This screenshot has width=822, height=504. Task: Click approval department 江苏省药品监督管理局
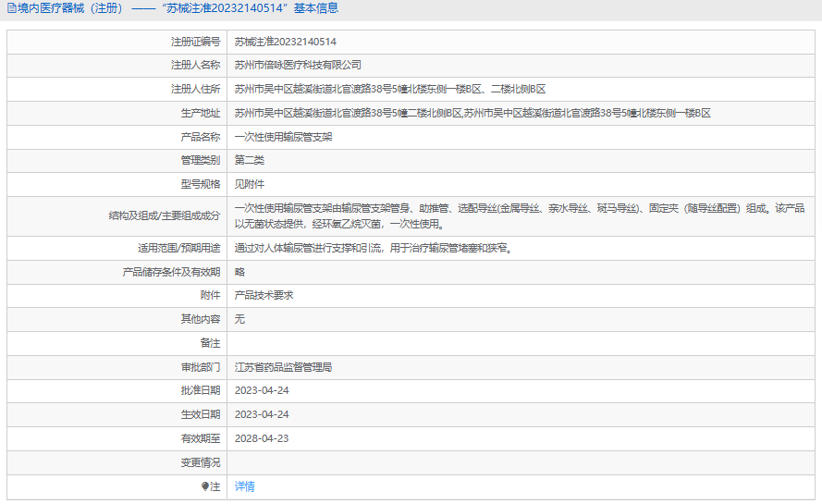click(283, 368)
